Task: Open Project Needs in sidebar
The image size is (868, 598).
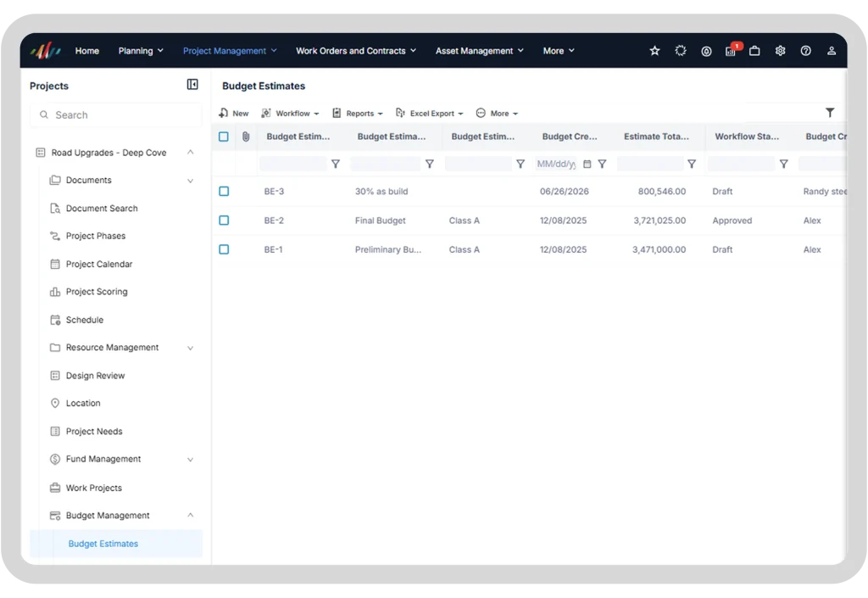Action: point(86,432)
